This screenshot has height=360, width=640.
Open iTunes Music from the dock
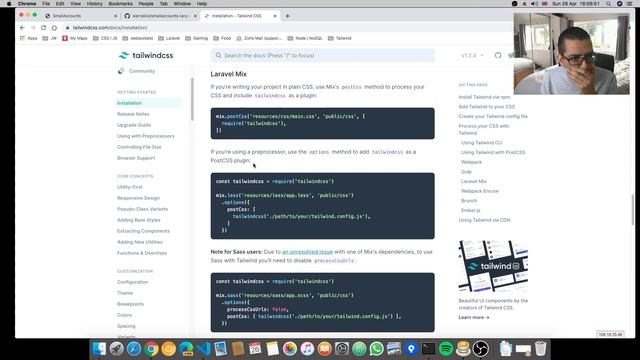pos(307,349)
